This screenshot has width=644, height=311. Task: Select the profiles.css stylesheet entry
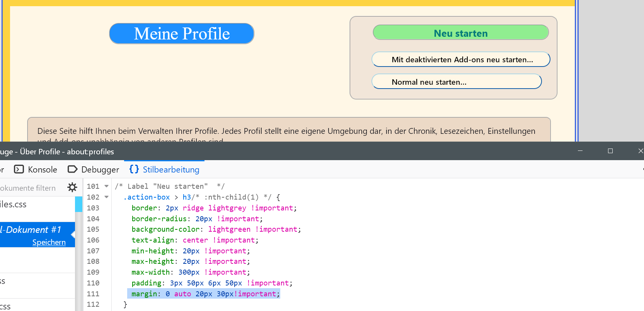pos(15,204)
